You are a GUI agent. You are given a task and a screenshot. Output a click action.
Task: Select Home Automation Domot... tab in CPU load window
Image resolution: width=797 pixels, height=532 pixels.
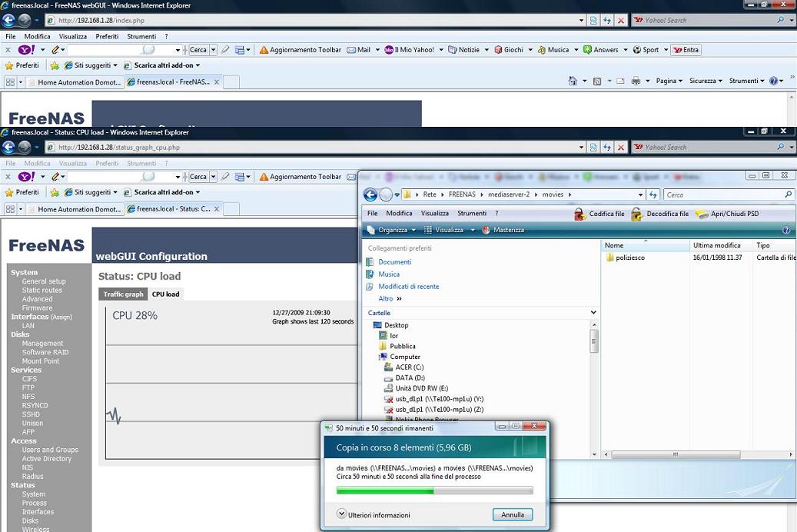pos(75,209)
